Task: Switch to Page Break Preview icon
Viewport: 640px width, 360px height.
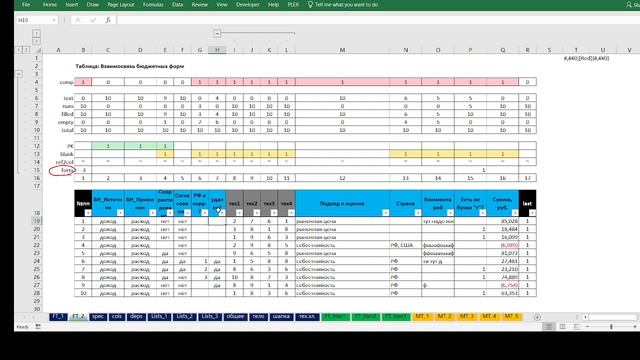Action: (576, 327)
